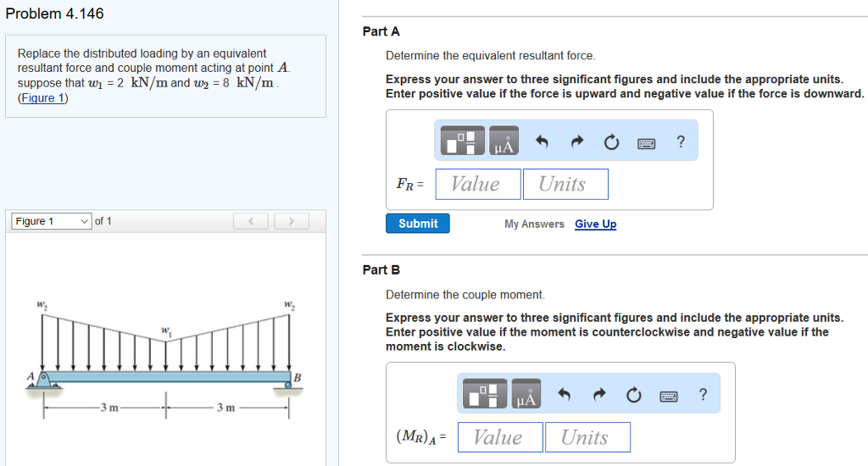The height and width of the screenshot is (466, 868).
Task: Show keyboard shortcuts in Part B
Action: [x=668, y=396]
